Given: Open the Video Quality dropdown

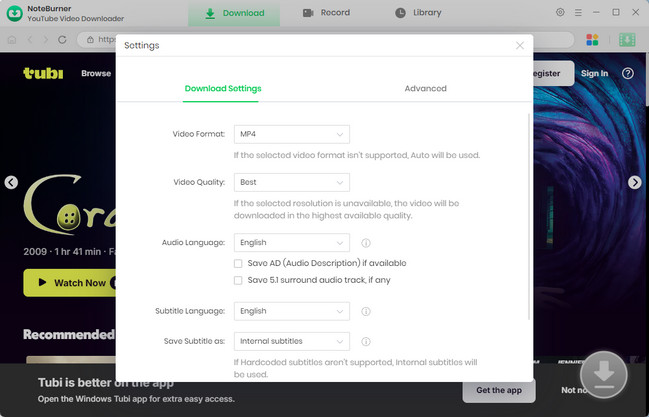Looking at the screenshot, I should point(291,183).
